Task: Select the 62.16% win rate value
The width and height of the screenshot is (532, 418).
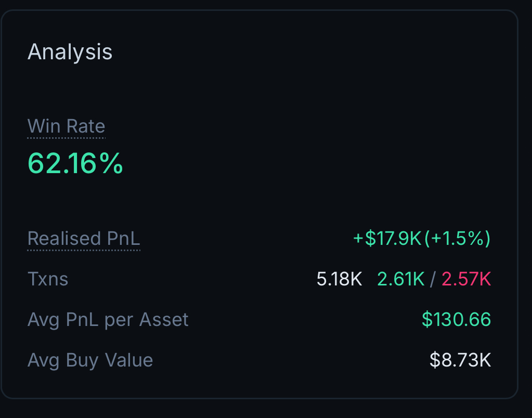Action: [x=74, y=163]
